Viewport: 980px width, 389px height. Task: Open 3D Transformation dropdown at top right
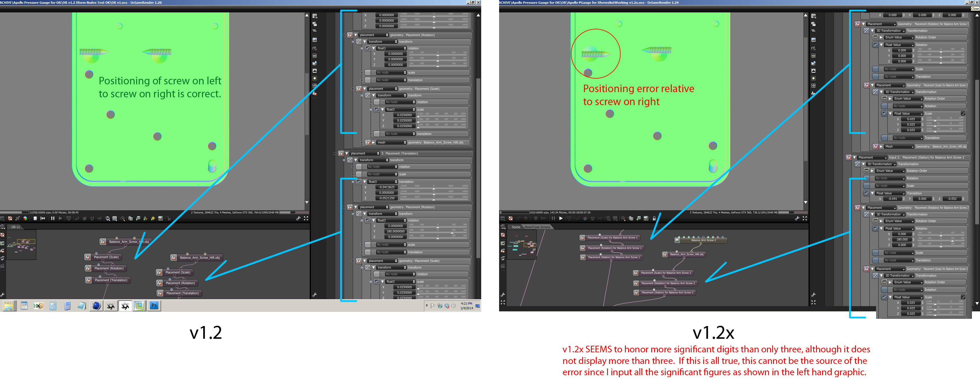coord(890,31)
